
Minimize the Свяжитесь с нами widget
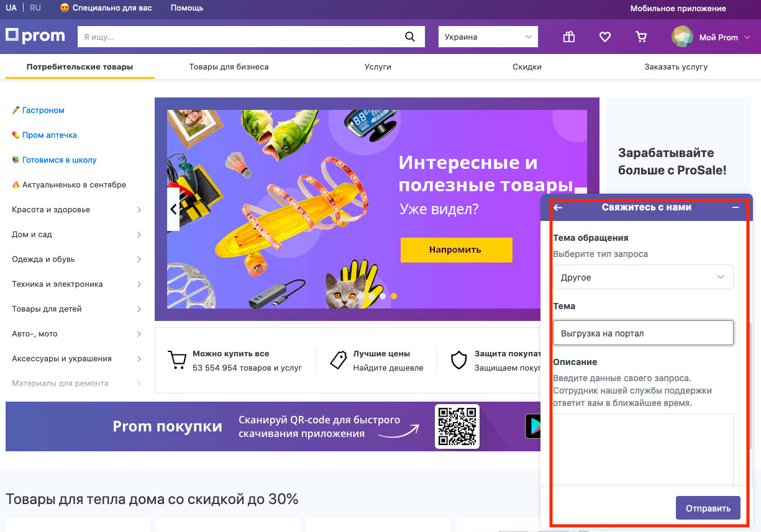736,207
